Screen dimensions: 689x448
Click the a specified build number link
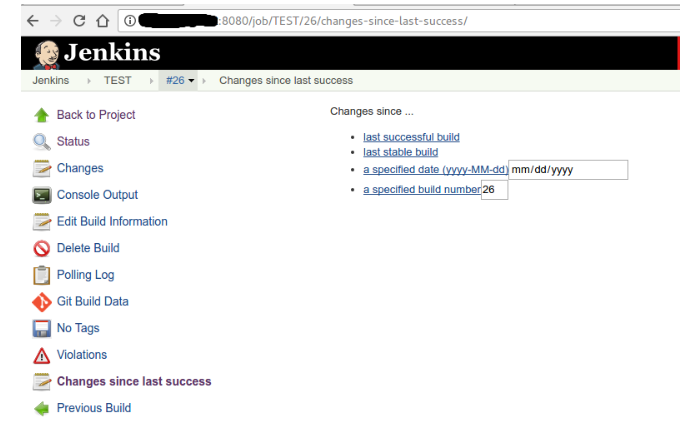coord(421,190)
